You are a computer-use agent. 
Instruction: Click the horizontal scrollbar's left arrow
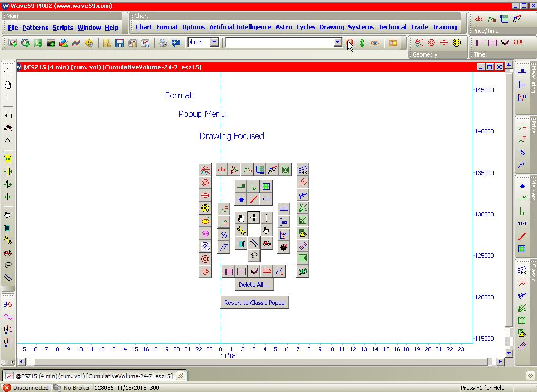tap(22, 361)
